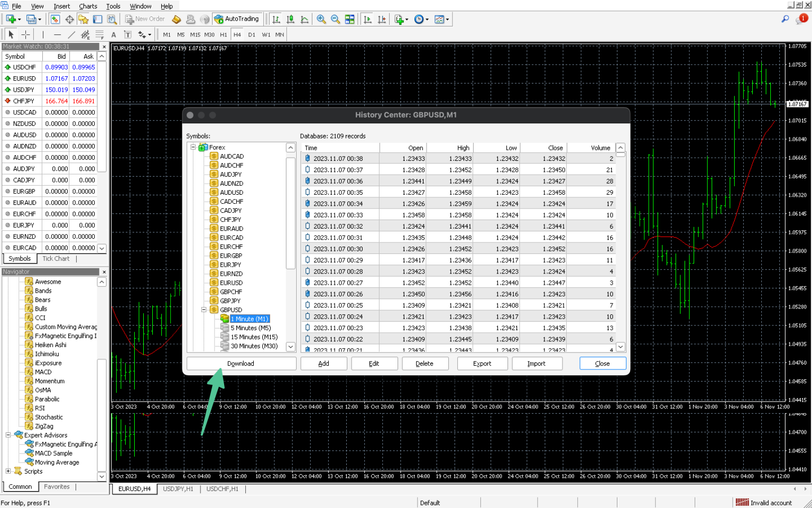Click the Zoom In magnifier toolbar icon
Viewport: 812px width, 508px height.
(321, 19)
